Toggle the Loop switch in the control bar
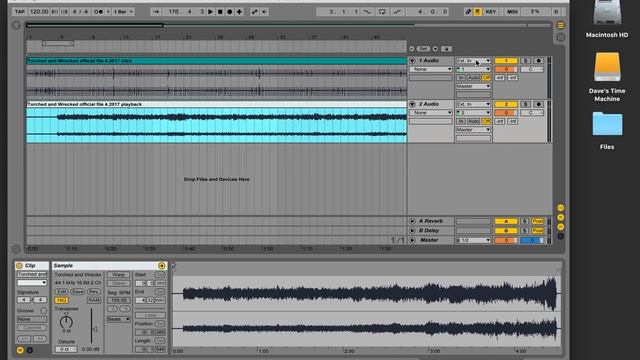The width and height of the screenshot is (640, 360). click(x=382, y=12)
